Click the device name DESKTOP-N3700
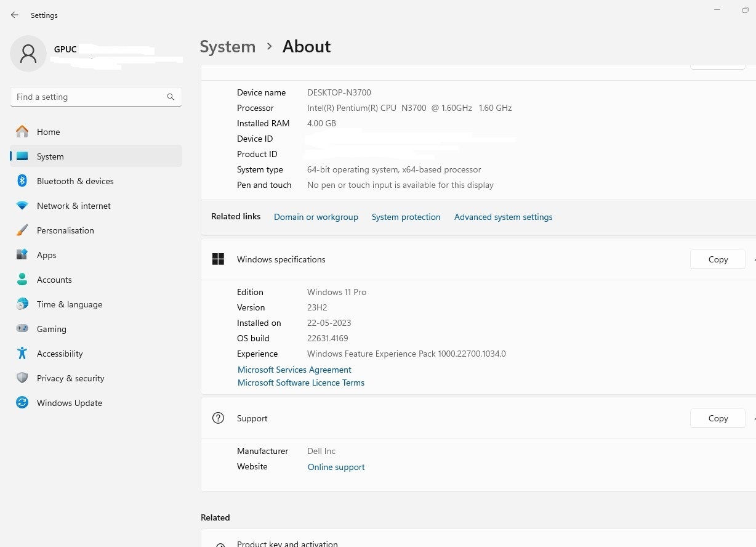Screen dimensions: 756x547 [x=339, y=92]
